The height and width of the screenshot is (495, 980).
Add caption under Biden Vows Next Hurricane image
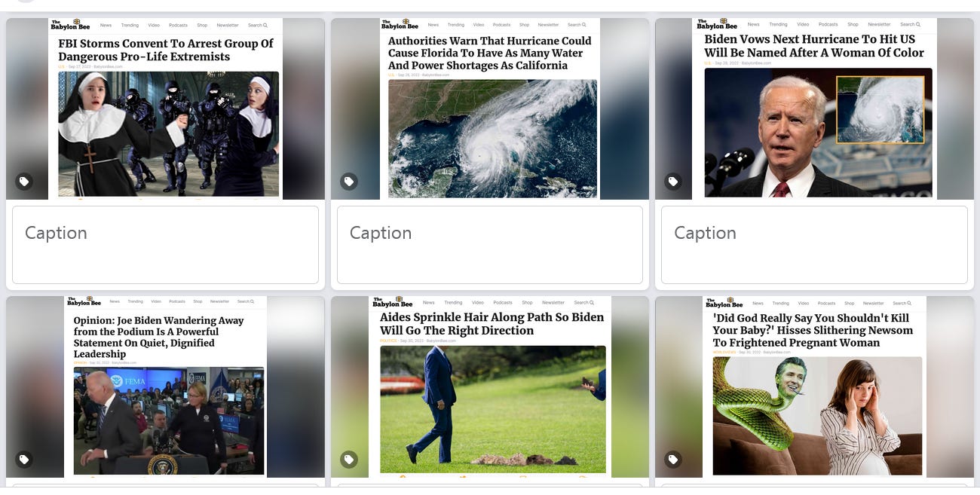point(814,245)
